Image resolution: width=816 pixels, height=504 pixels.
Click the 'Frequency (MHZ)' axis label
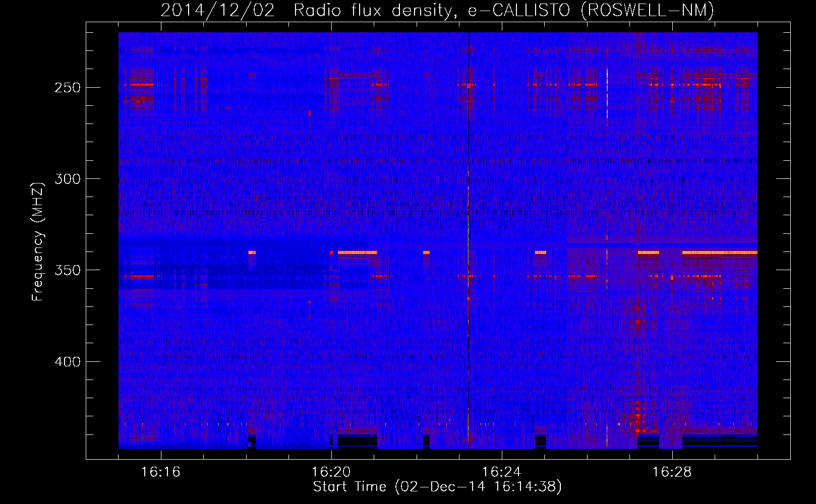38,242
